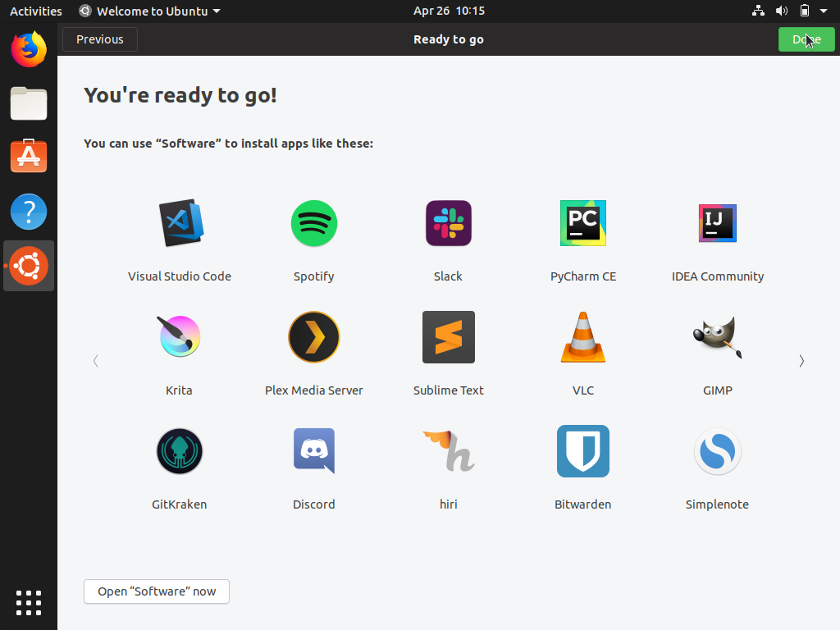This screenshot has height=630, width=840.
Task: Select the Spotify app icon
Action: 314,223
